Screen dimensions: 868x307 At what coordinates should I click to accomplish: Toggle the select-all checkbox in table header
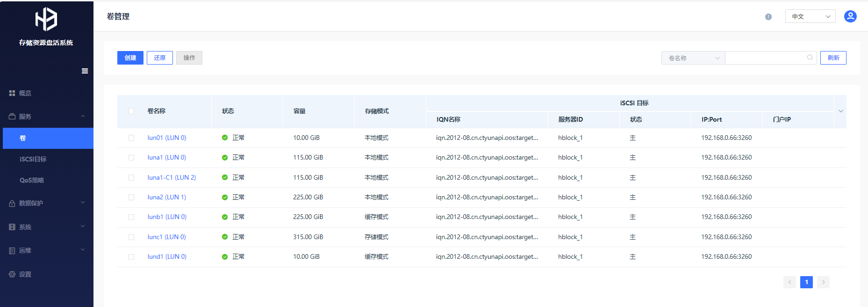tap(131, 111)
